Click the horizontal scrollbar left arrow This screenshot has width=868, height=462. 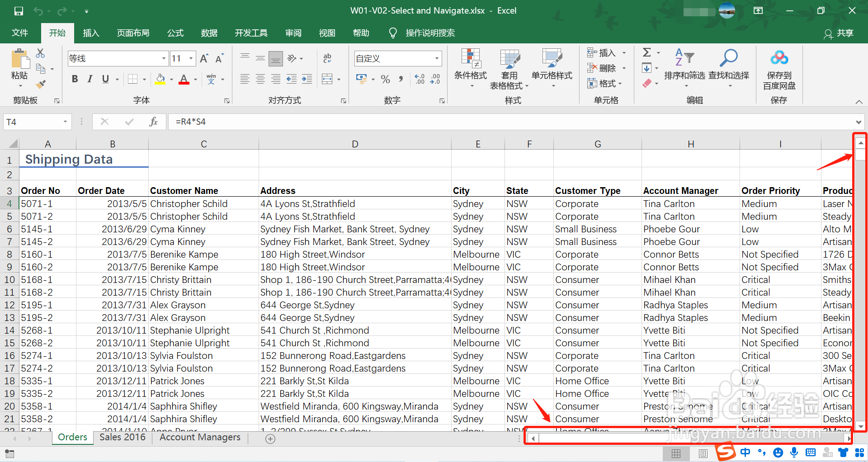533,438
